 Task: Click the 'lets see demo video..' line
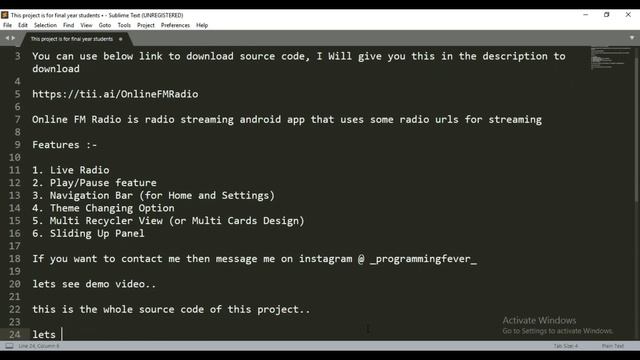94,284
